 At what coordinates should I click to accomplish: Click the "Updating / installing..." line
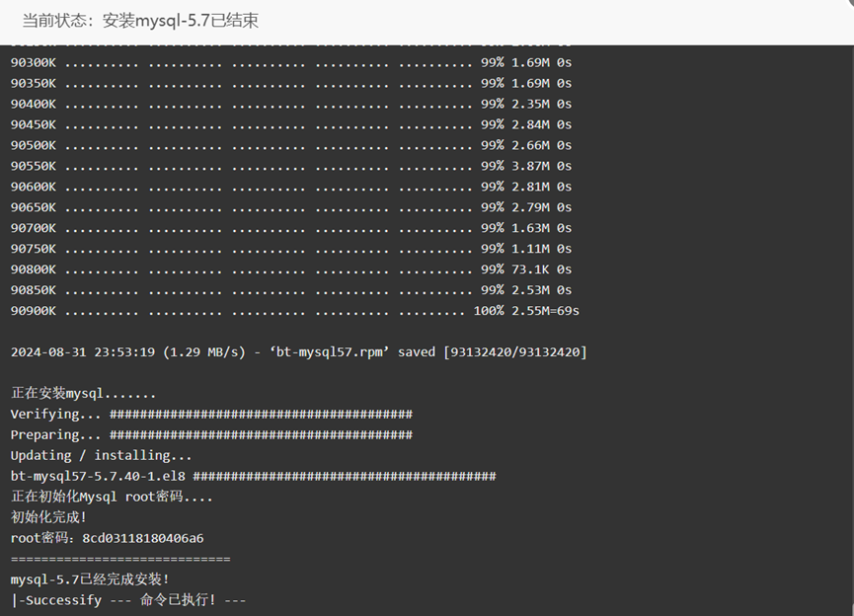pos(102,455)
